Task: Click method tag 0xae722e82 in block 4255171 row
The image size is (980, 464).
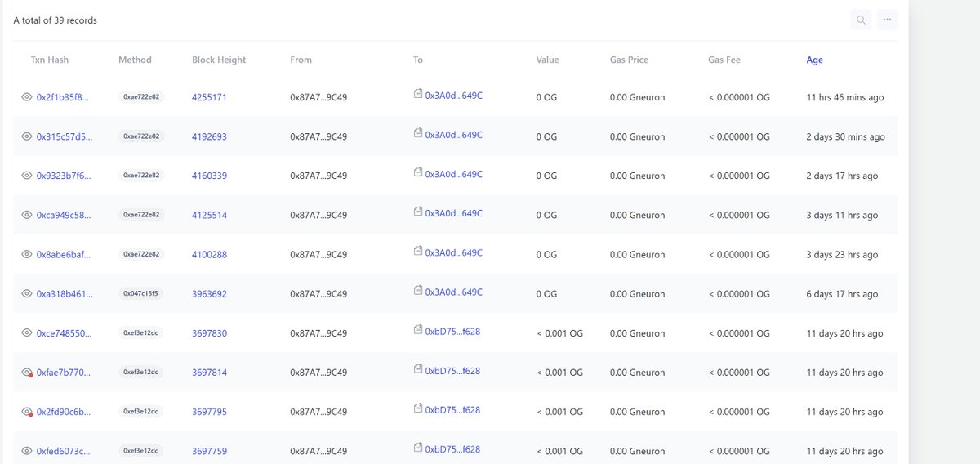Action: click(141, 96)
